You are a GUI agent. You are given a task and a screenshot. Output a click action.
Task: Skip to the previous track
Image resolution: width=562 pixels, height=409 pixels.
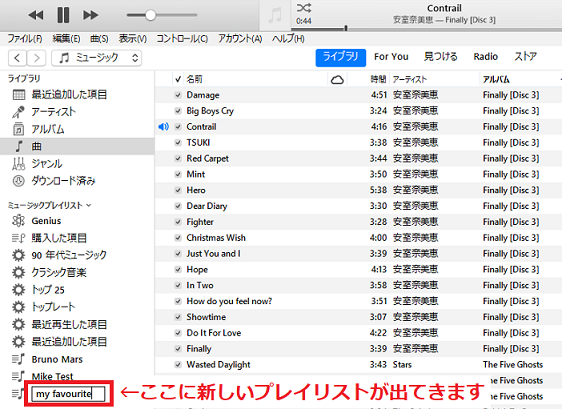[x=36, y=15]
